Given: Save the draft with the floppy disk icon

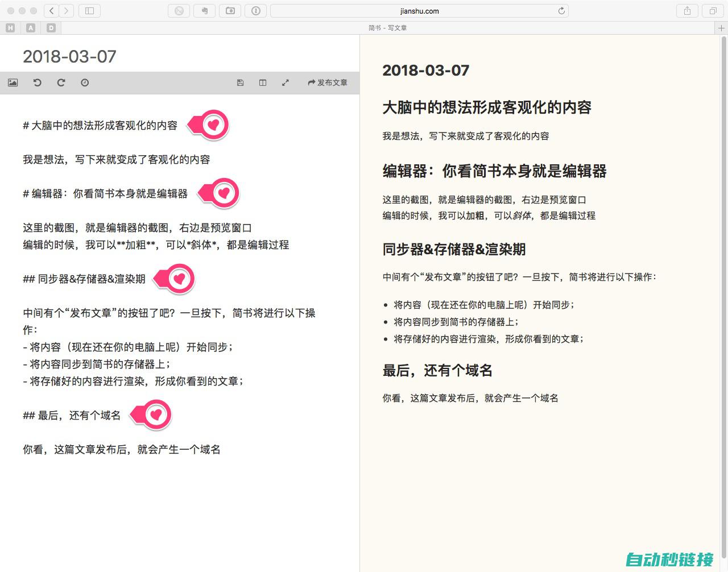Looking at the screenshot, I should 240,82.
